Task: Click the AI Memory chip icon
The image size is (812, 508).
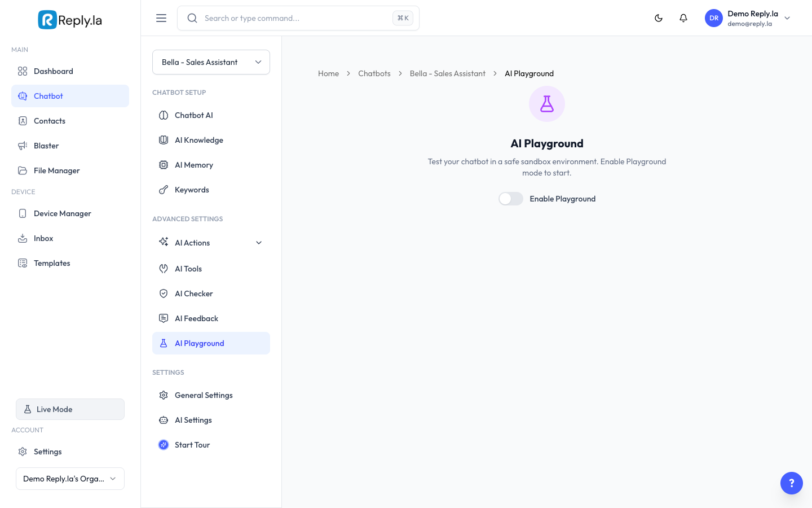Action: click(164, 165)
